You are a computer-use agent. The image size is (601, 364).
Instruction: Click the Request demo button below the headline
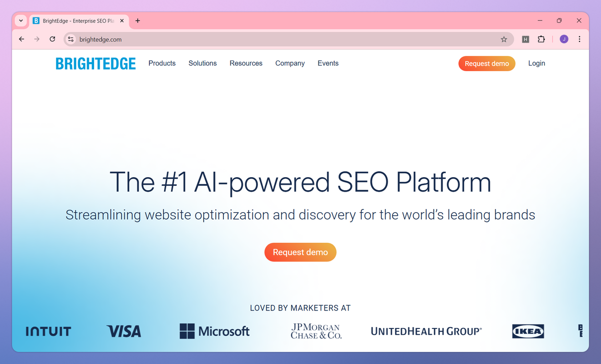[x=300, y=252]
